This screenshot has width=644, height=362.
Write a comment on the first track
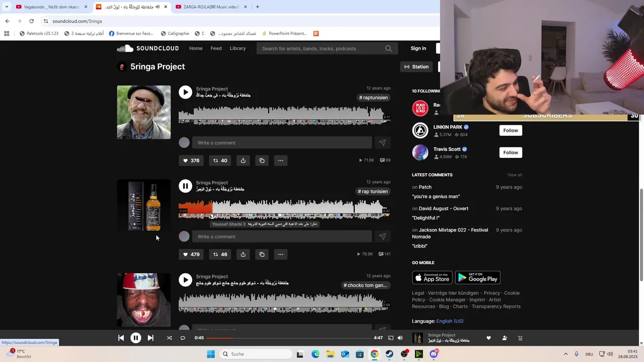[282, 143]
